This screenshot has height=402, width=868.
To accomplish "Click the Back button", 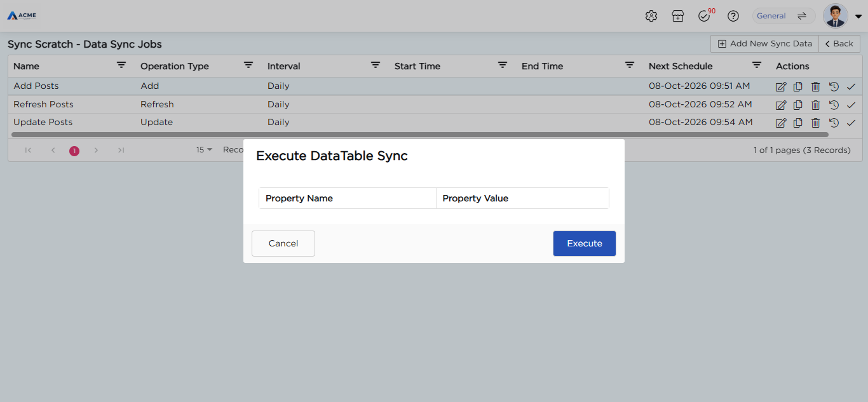I will (x=839, y=44).
